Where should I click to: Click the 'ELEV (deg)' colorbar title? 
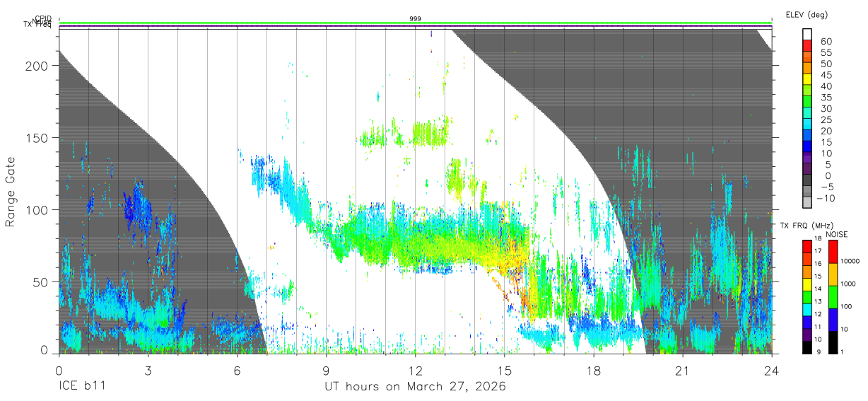807,14
